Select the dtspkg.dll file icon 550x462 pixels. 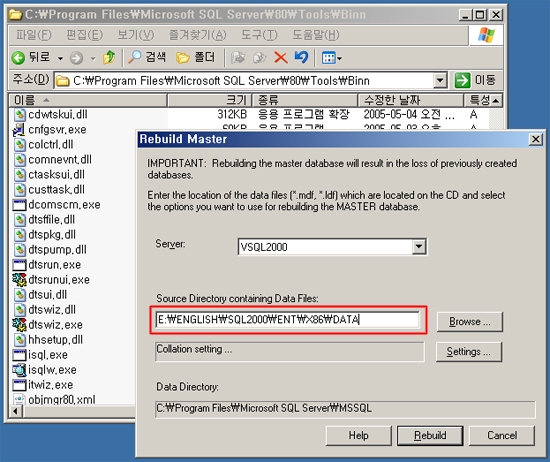pyautogui.click(x=20, y=235)
